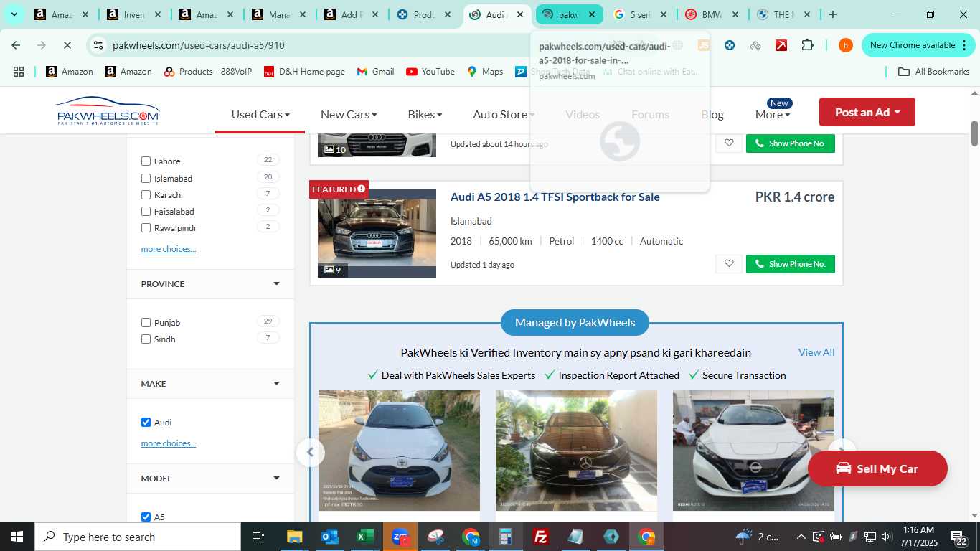Open Chrome Extensions puzzle icon
This screenshot has height=551, width=980.
807,45
